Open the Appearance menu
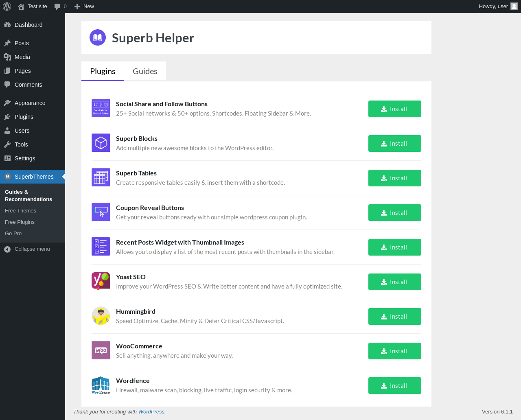 tap(33, 103)
